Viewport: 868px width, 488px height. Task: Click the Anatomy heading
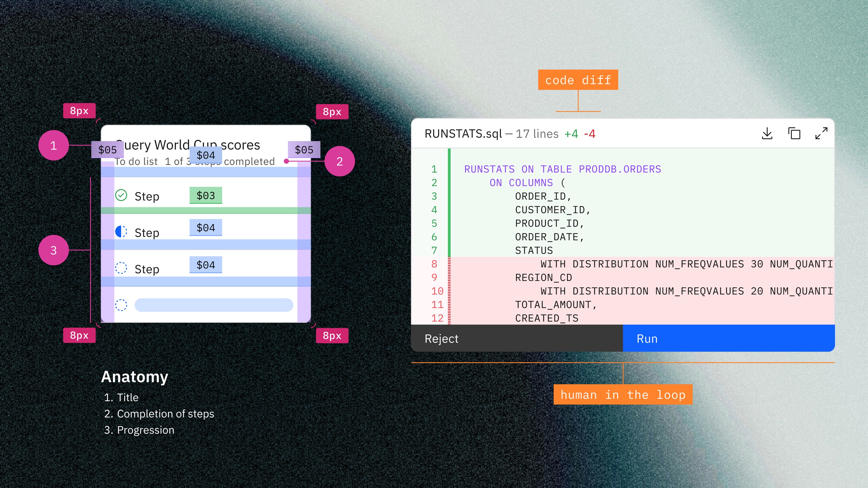pos(135,376)
